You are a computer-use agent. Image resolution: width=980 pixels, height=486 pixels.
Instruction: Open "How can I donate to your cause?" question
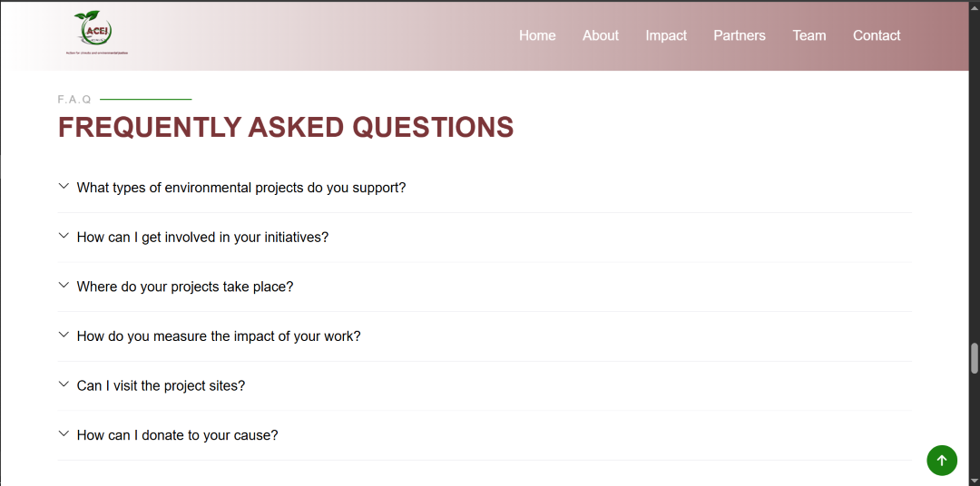[x=177, y=435]
